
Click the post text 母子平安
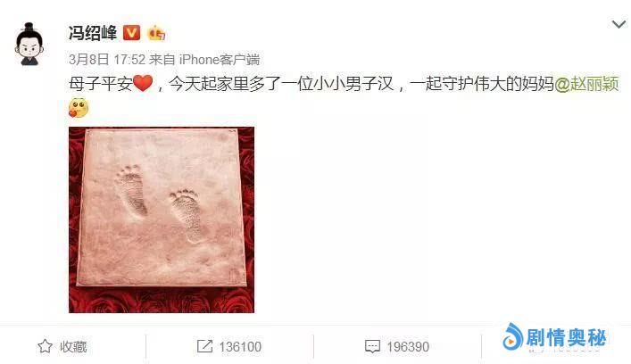[x=101, y=84]
